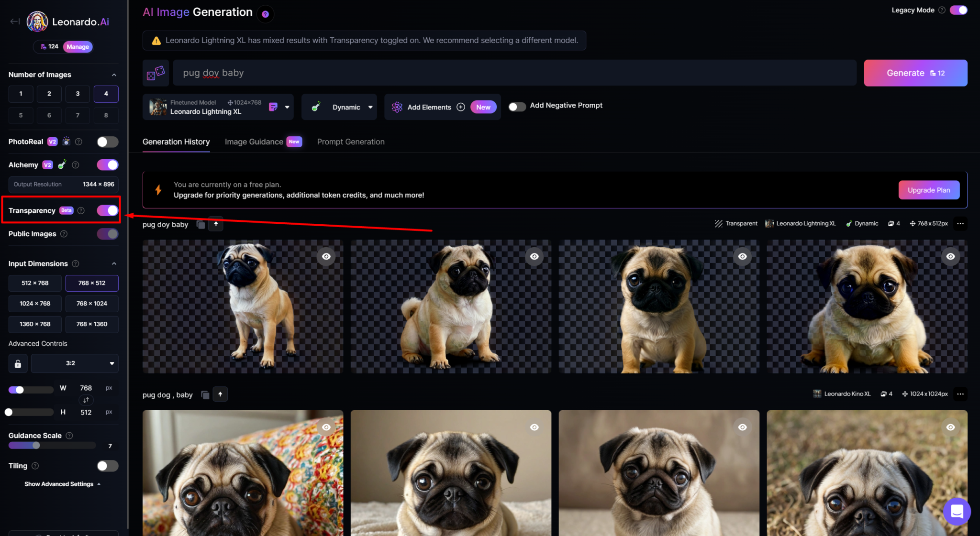Open the chat support bubble icon
Viewport: 980px width, 536px height.
pyautogui.click(x=957, y=511)
